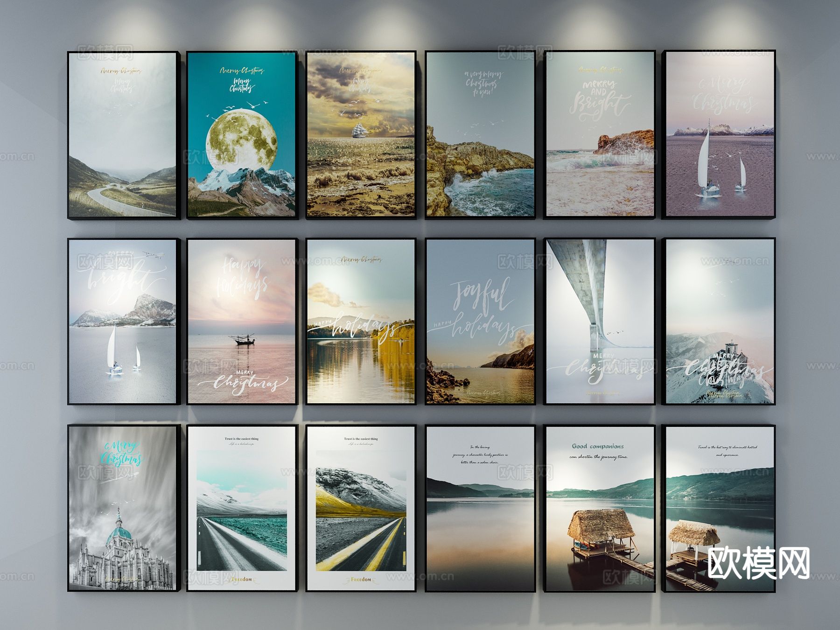Select the full moon over mountains poster

(x=242, y=134)
